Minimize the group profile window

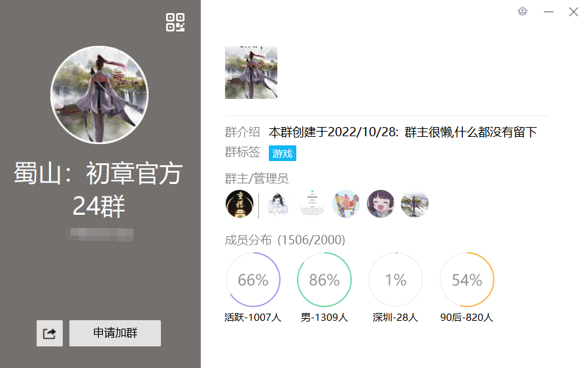pyautogui.click(x=549, y=12)
